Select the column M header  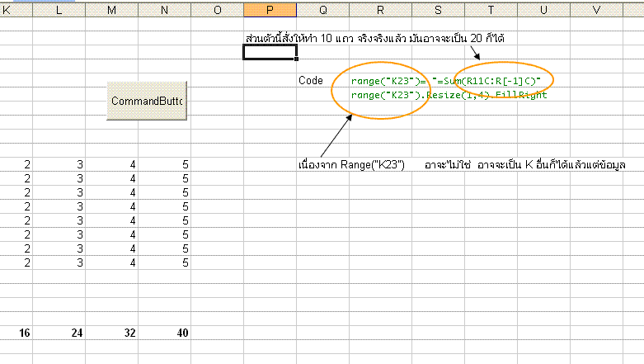(x=112, y=8)
